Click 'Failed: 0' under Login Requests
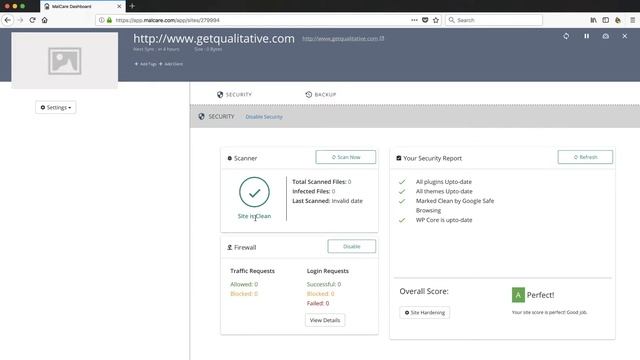 click(x=318, y=303)
